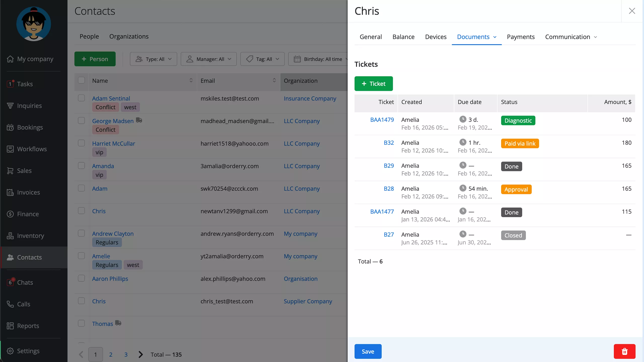
Task: Open Workflows from the sidebar
Action: (x=32, y=149)
